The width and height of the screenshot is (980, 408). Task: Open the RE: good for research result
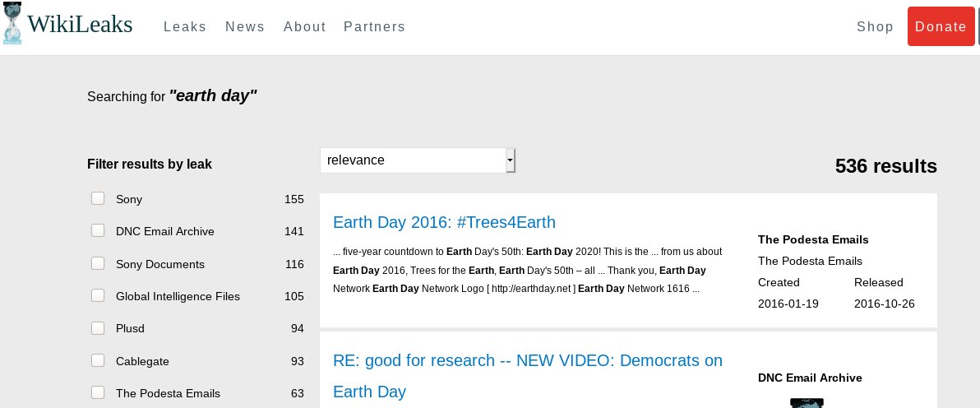[528, 375]
